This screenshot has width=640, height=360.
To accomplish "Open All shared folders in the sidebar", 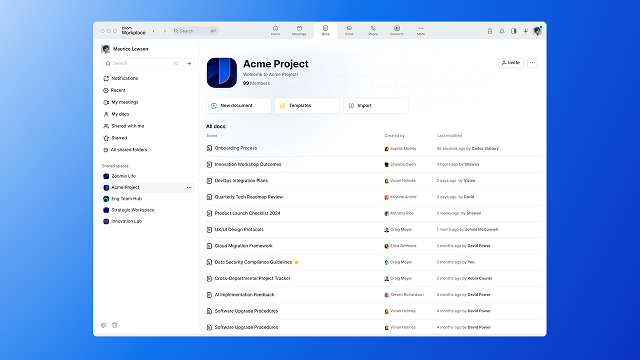I will click(x=125, y=150).
